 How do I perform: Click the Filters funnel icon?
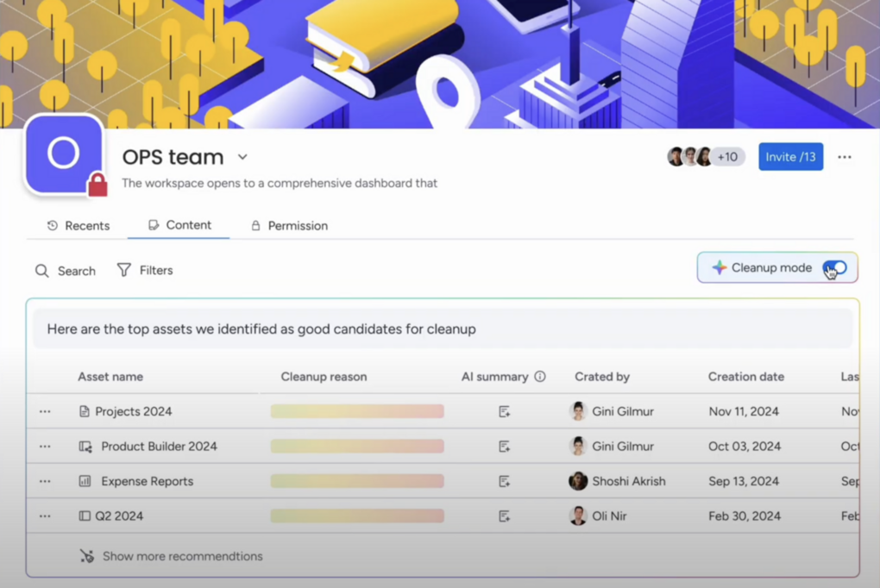[x=124, y=271]
